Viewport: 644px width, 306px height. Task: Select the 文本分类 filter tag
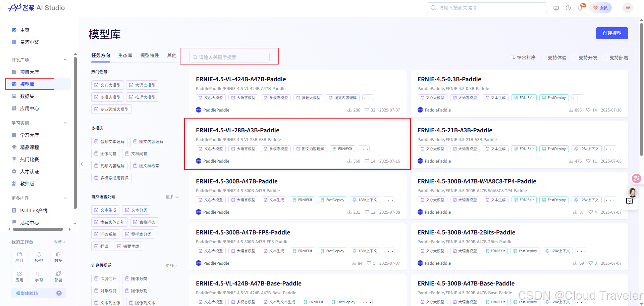[x=136, y=210]
